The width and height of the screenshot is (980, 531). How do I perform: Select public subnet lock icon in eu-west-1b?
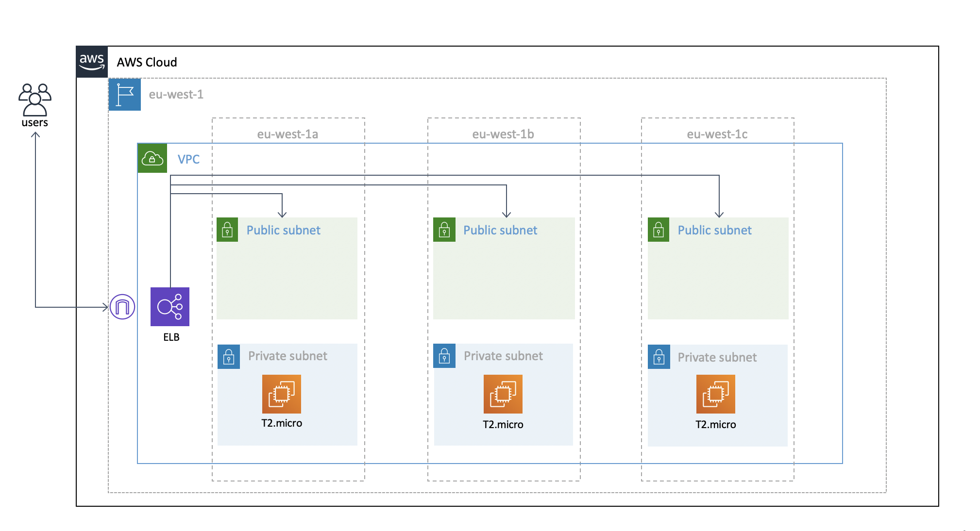click(444, 230)
